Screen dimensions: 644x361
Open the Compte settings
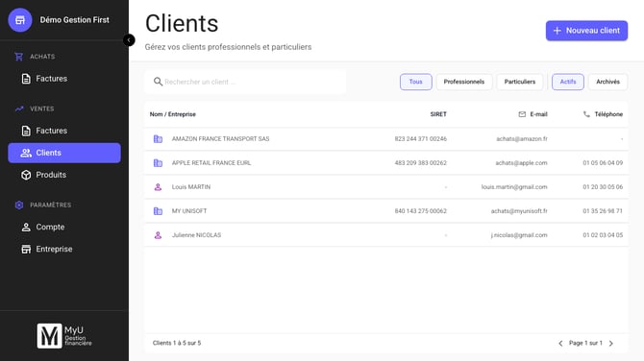tap(64, 227)
